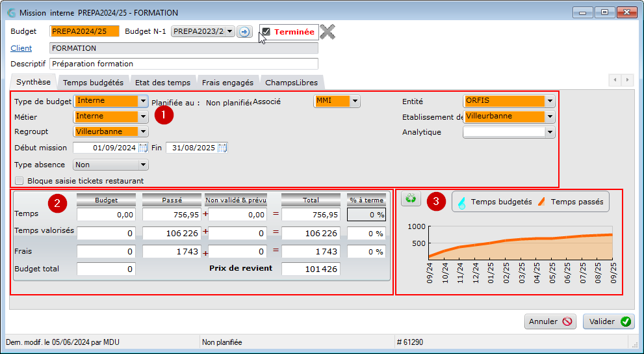The image size is (644, 354).
Task: Click the Budget total field
Action: tap(106, 269)
